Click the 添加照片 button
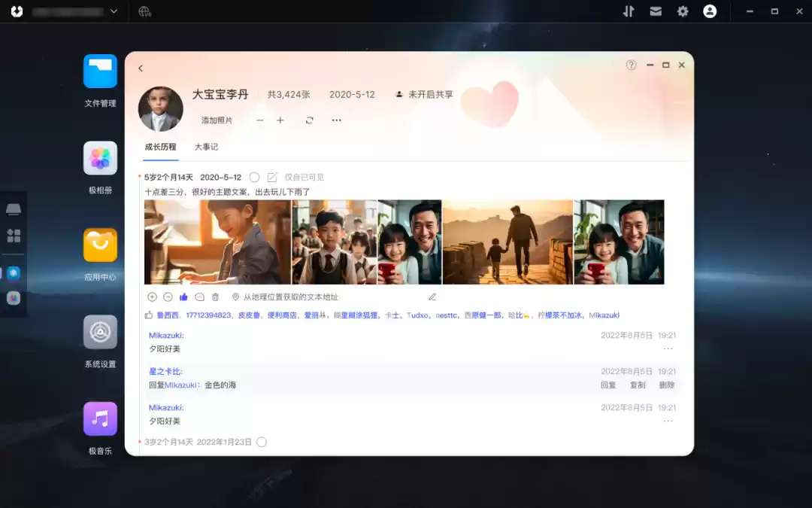Viewport: 812px width, 508px height. tap(217, 120)
